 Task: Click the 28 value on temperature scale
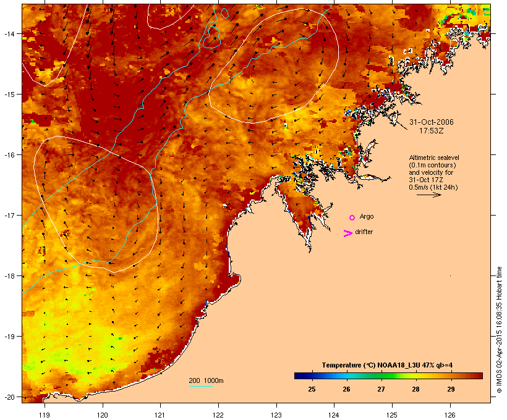pos(416,389)
